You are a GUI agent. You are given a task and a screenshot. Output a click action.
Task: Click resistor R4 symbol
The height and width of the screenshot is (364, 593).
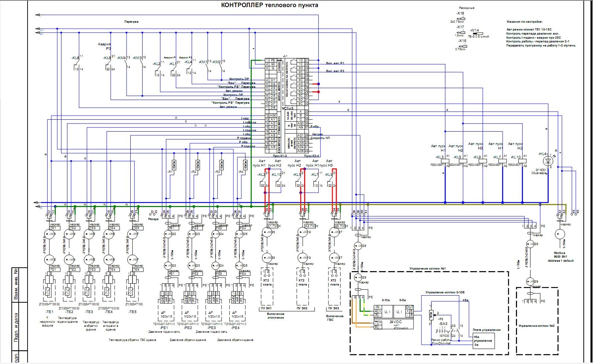pos(245,165)
